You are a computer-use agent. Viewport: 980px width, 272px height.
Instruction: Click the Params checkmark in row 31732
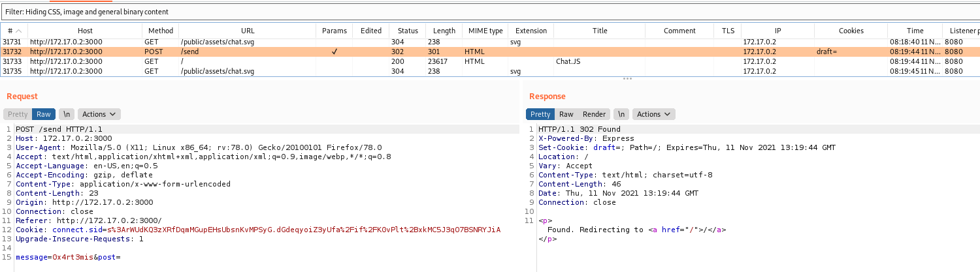click(335, 52)
